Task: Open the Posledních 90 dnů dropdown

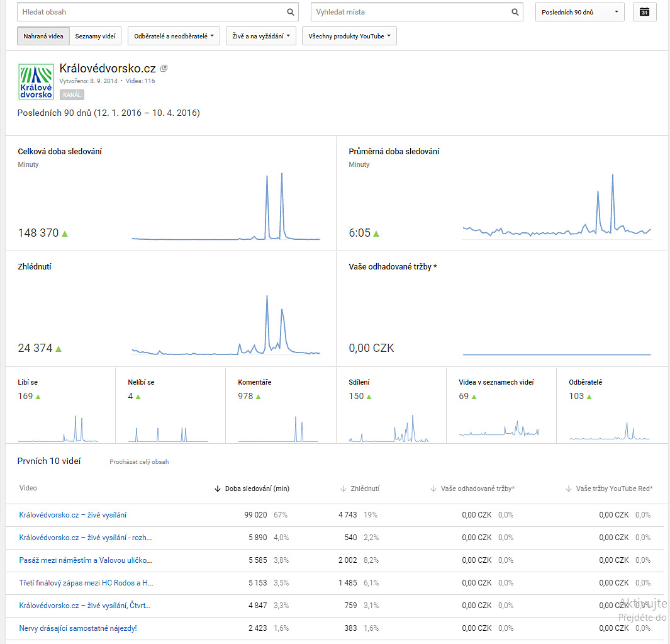Action: tap(579, 12)
